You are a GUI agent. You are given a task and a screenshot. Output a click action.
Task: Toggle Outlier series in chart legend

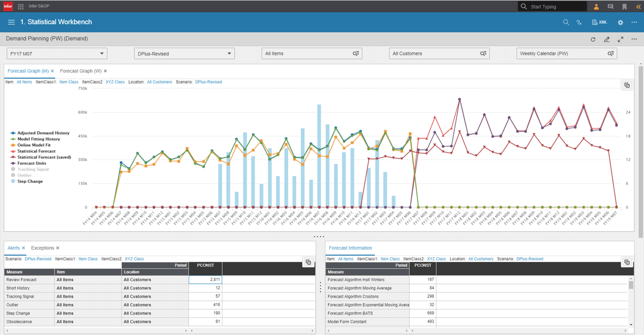(24, 175)
